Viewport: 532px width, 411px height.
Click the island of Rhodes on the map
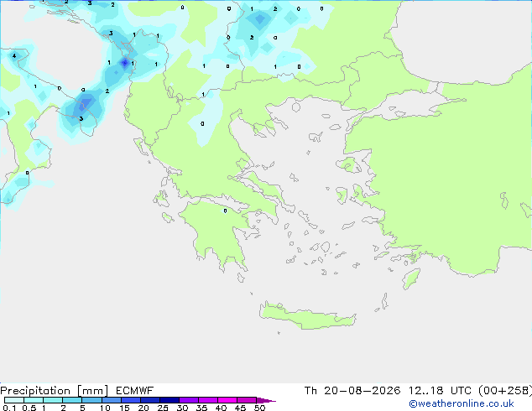click(411, 278)
